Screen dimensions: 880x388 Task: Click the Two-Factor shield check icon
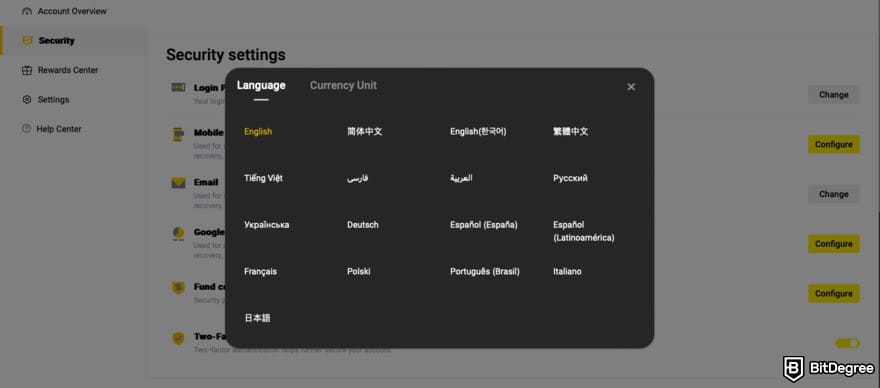tap(178, 338)
